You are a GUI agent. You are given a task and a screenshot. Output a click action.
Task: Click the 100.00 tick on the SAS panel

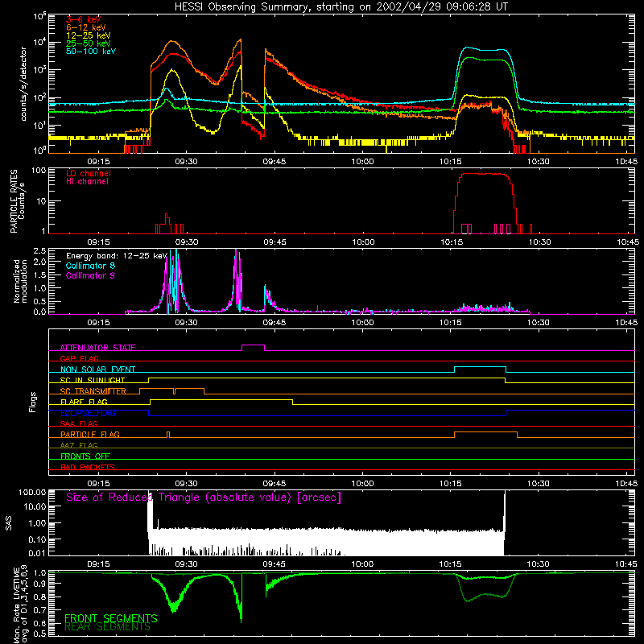click(32, 492)
